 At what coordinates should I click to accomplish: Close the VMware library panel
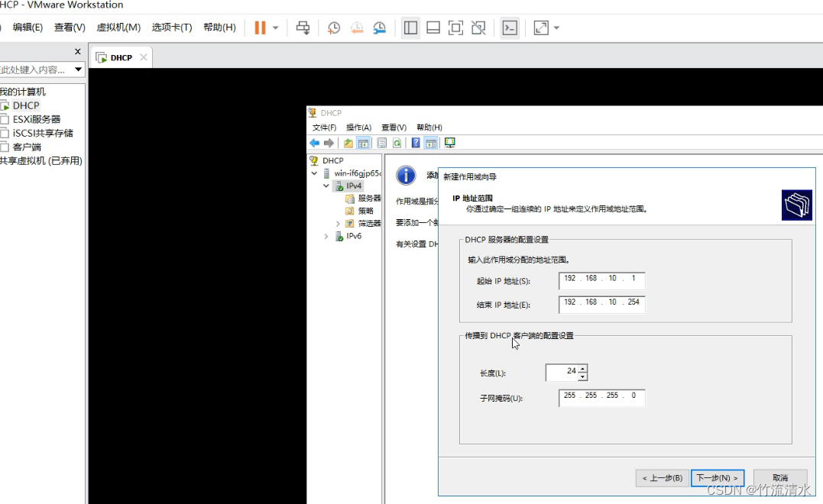tap(78, 51)
